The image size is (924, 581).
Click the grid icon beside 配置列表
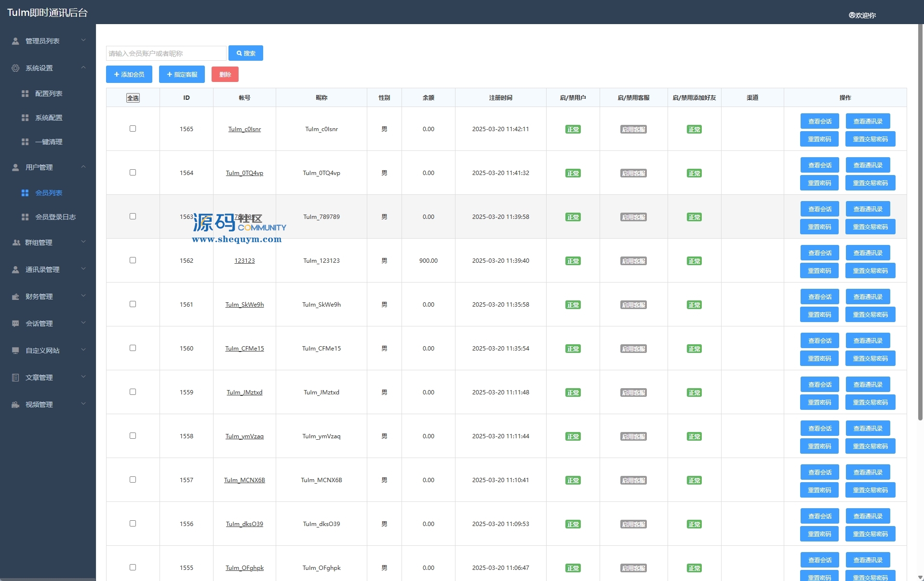tap(25, 94)
